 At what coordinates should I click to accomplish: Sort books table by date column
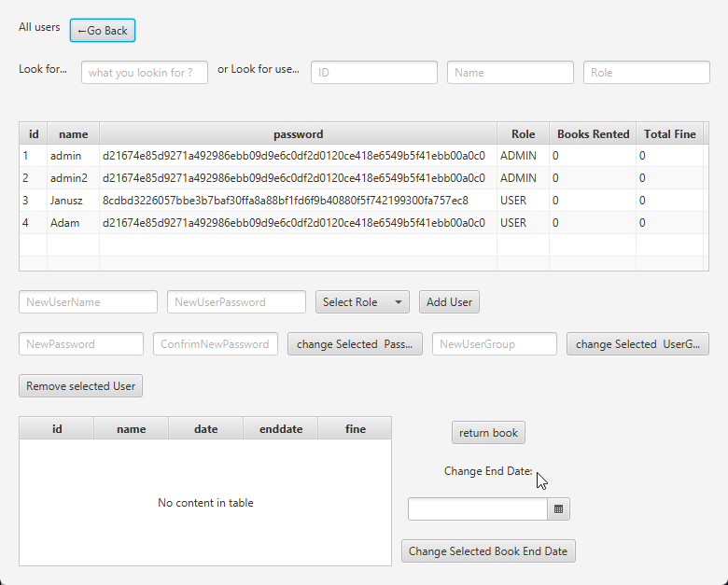205,429
